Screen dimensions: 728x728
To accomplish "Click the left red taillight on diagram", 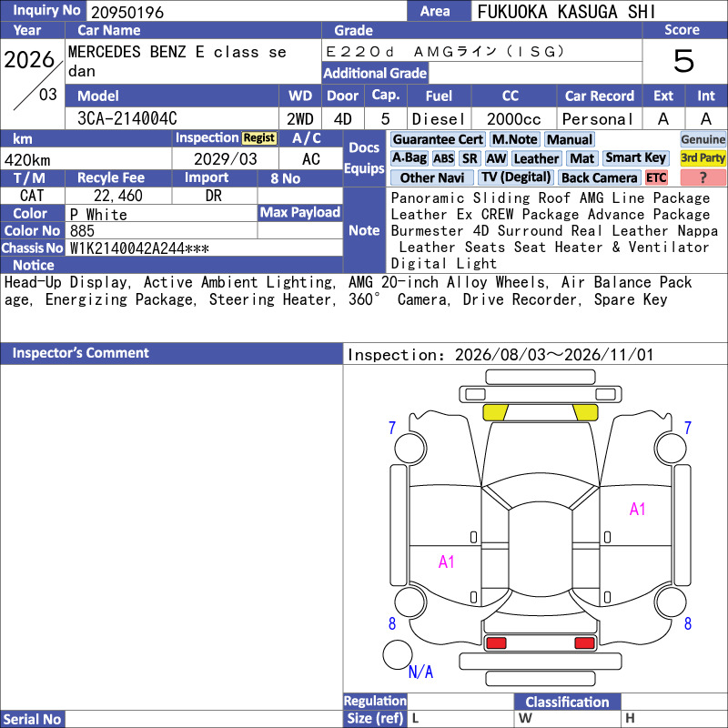I will (496, 643).
